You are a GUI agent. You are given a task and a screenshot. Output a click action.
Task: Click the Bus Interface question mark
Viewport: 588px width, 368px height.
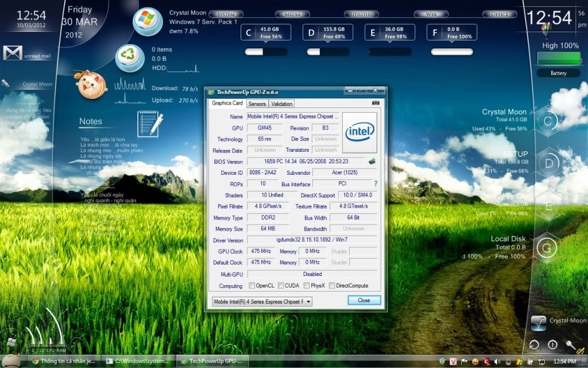(x=376, y=183)
